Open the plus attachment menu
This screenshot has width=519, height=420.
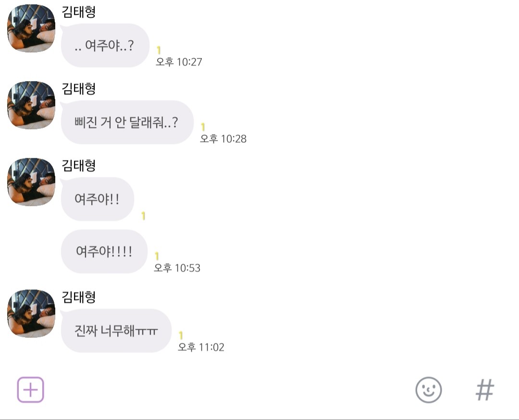(x=31, y=389)
